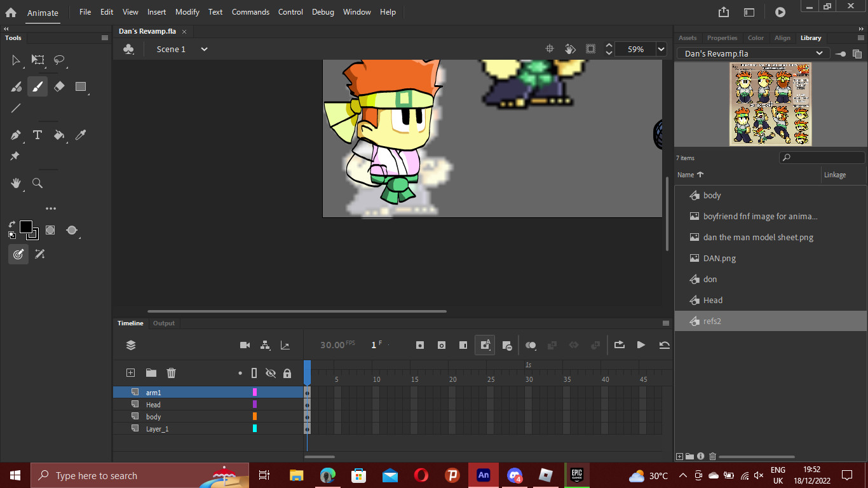Click the Add Camera icon
This screenshot has width=868, height=488.
(x=245, y=345)
